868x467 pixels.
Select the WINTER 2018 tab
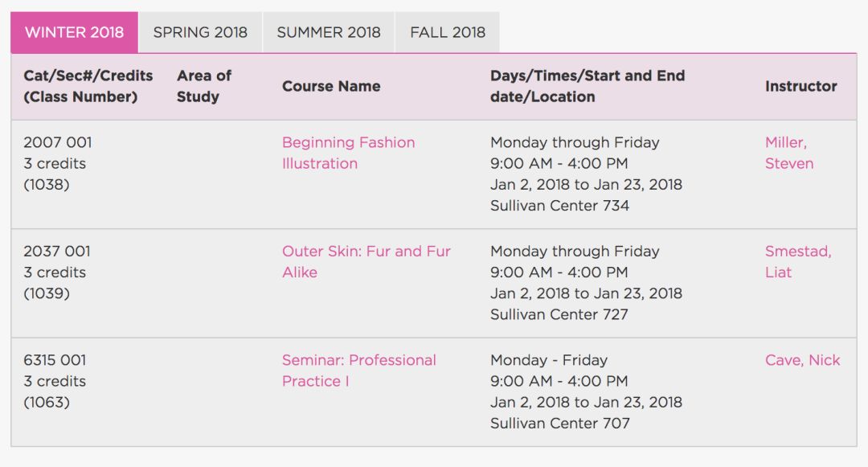point(74,33)
